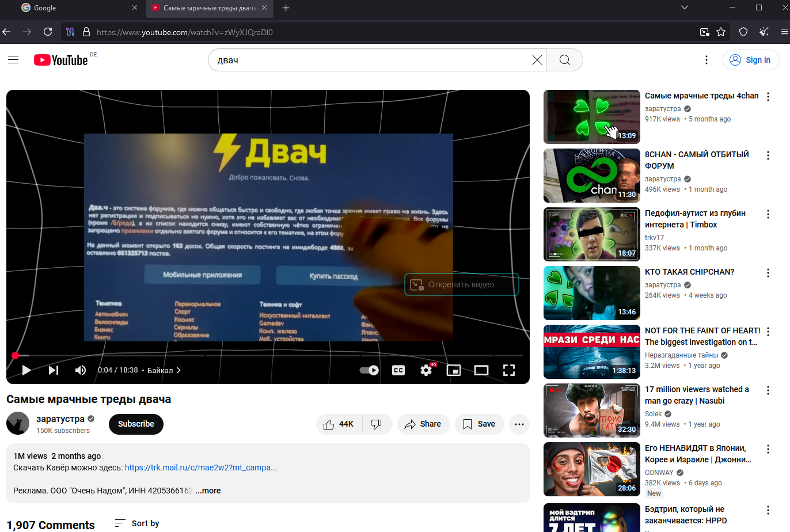Sign in to YouTube
The image size is (790, 532).
coord(751,60)
